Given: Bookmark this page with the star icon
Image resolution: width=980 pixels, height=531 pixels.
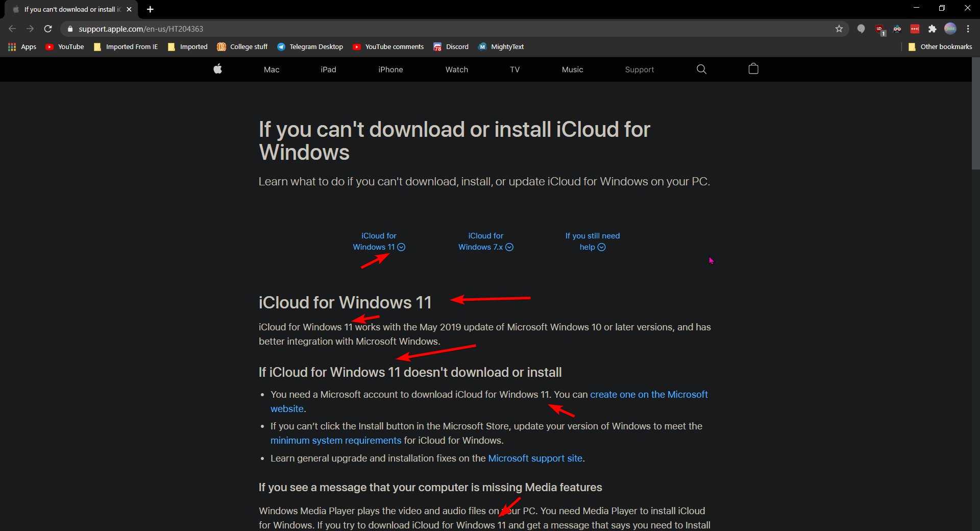Looking at the screenshot, I should coord(839,29).
